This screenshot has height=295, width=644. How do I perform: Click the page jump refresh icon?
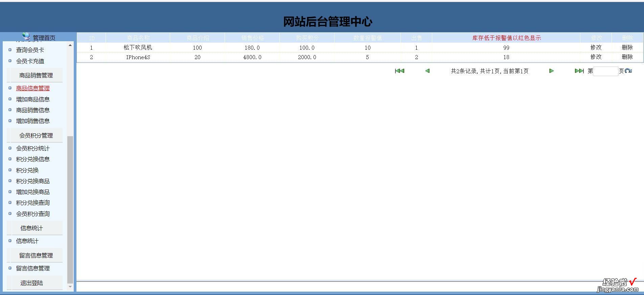tap(628, 71)
